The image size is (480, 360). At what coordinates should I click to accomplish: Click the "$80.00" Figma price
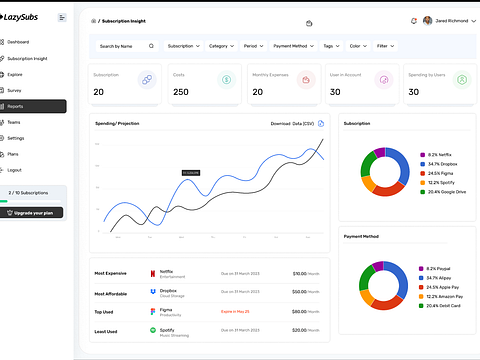[x=299, y=312]
